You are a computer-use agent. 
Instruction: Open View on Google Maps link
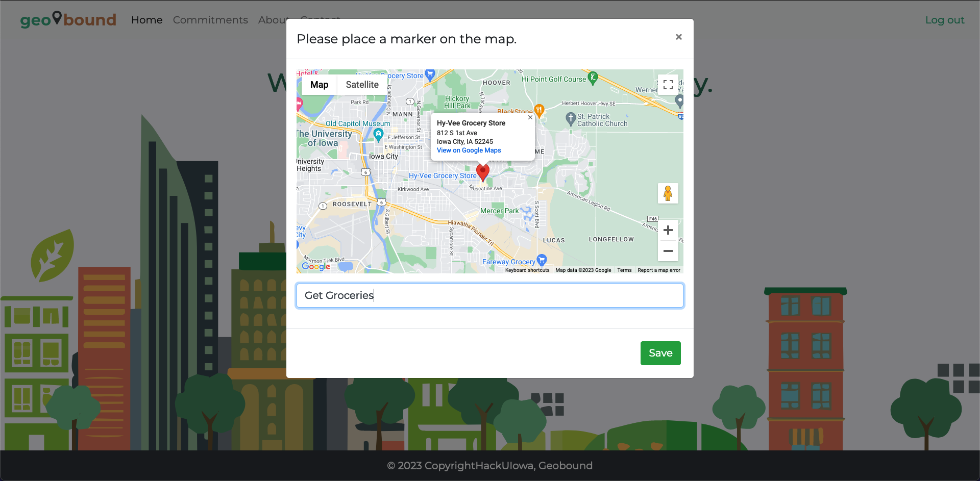pyautogui.click(x=469, y=150)
